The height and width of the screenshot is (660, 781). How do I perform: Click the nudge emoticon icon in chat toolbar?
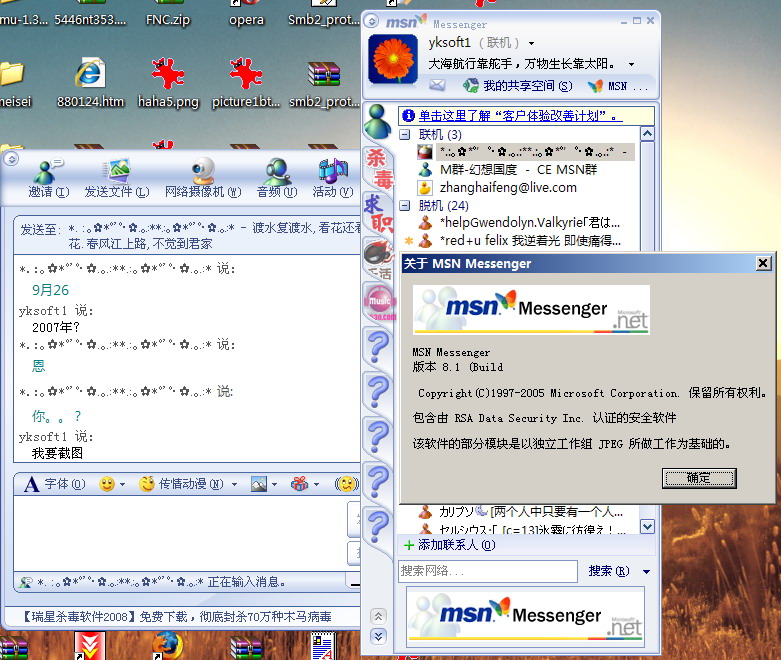click(x=347, y=484)
